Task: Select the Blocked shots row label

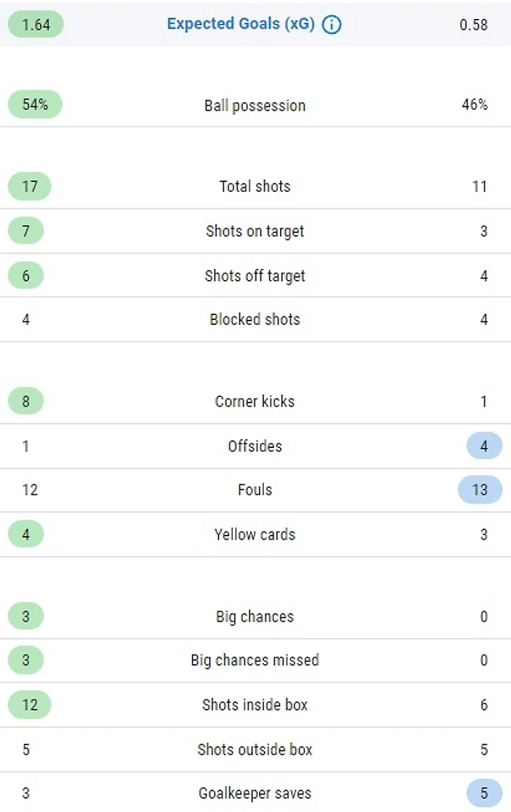Action: tap(255, 319)
